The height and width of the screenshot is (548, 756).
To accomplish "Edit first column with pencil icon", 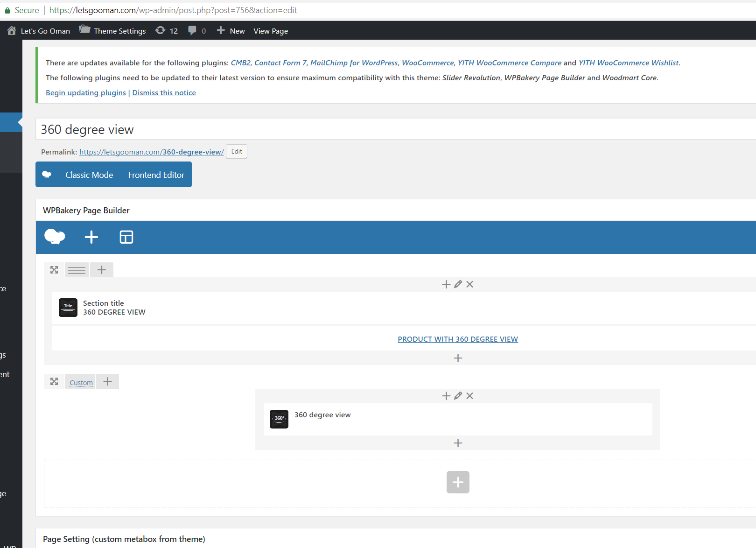I will click(x=458, y=284).
